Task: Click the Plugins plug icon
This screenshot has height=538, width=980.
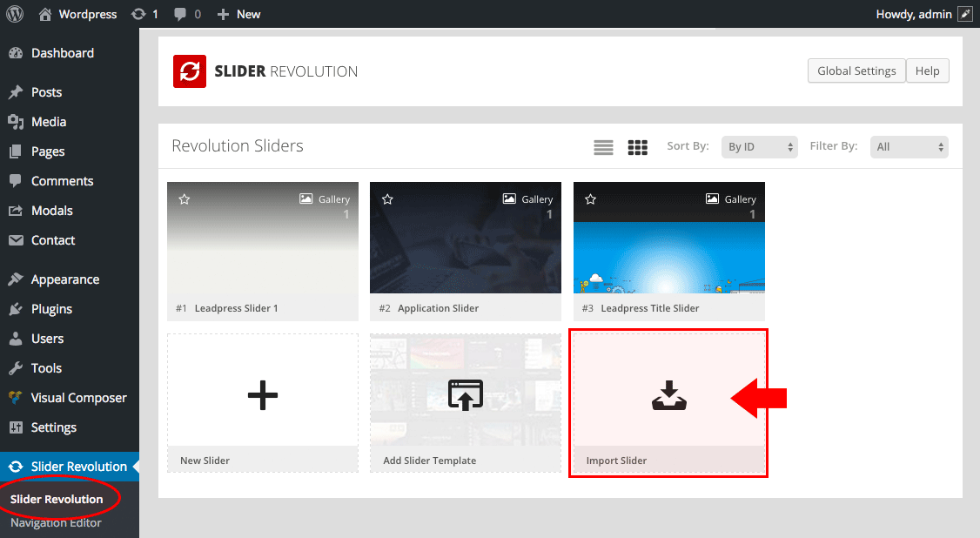Action: [x=16, y=309]
